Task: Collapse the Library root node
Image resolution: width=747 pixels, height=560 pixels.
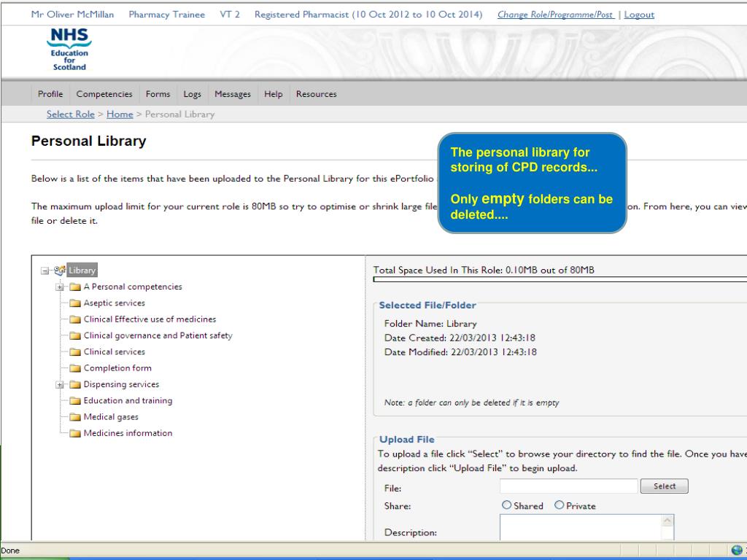Action: coord(44,271)
